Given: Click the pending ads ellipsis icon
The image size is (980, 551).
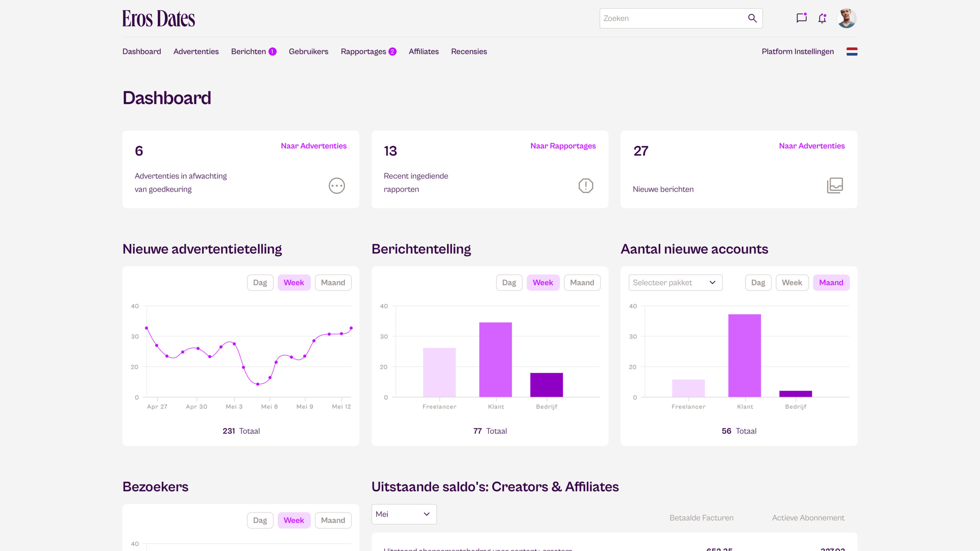Looking at the screenshot, I should [337, 186].
